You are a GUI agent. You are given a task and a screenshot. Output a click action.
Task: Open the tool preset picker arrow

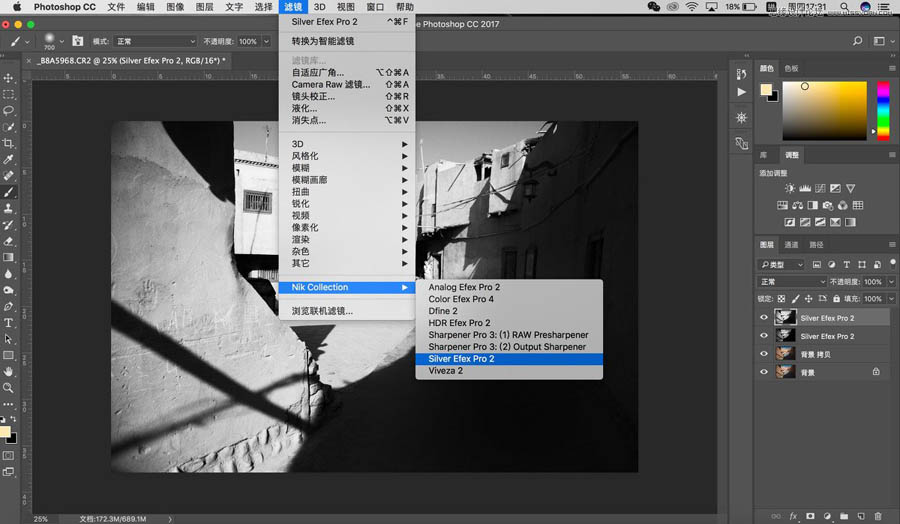(27, 41)
